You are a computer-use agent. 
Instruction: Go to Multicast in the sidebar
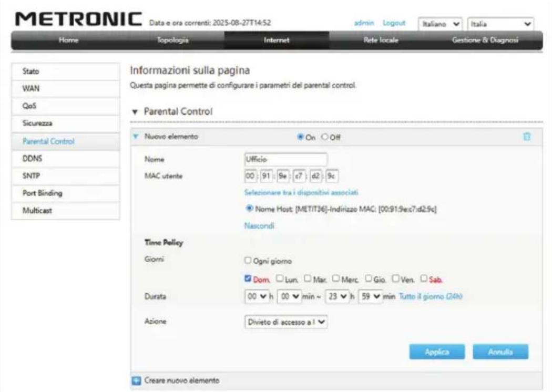pyautogui.click(x=66, y=211)
